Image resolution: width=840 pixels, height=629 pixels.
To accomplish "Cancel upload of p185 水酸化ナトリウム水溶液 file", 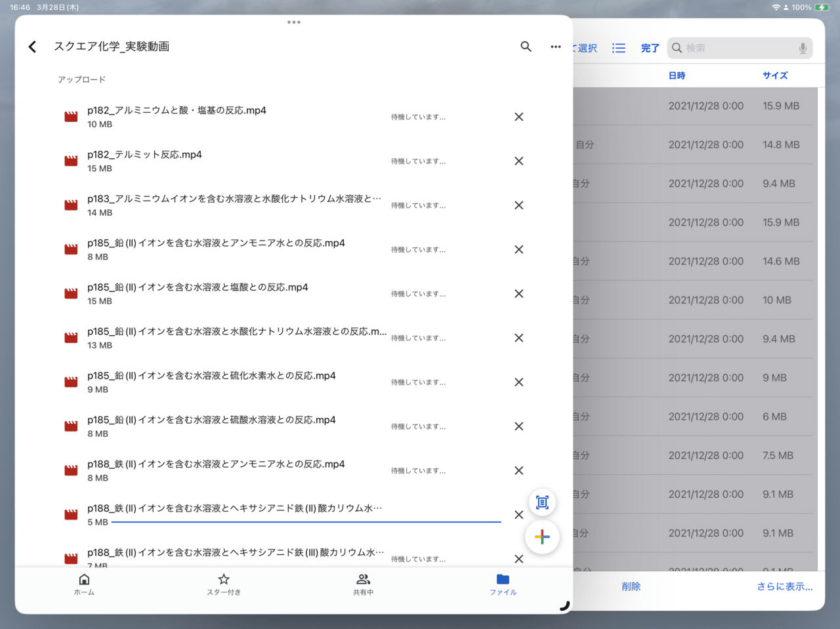I will pyautogui.click(x=518, y=338).
